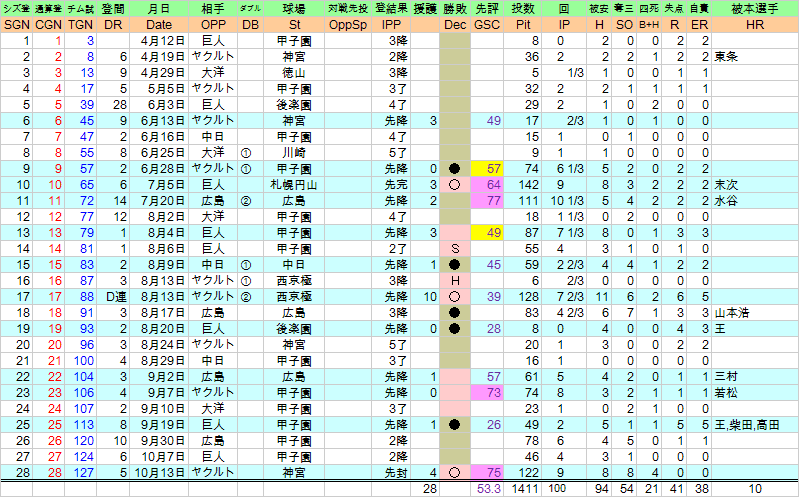Select the GSC value 39
Image resolution: width=799 pixels, height=497 pixels.
487,297
